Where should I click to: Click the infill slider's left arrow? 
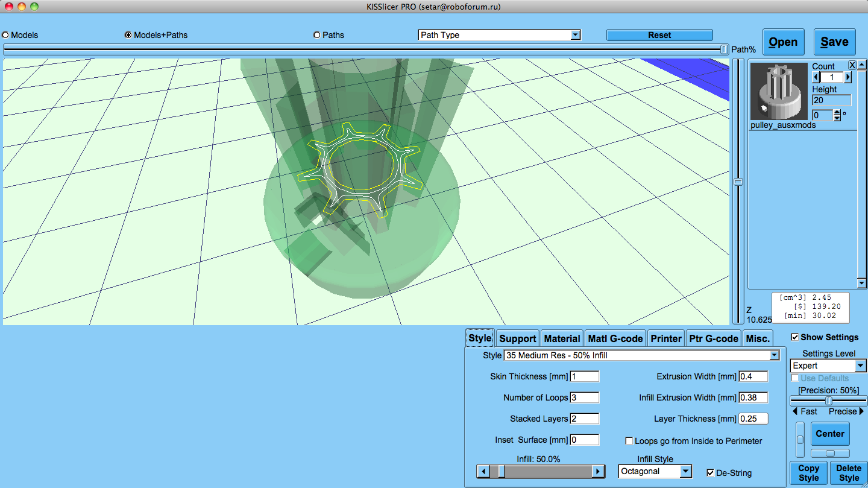click(x=483, y=472)
